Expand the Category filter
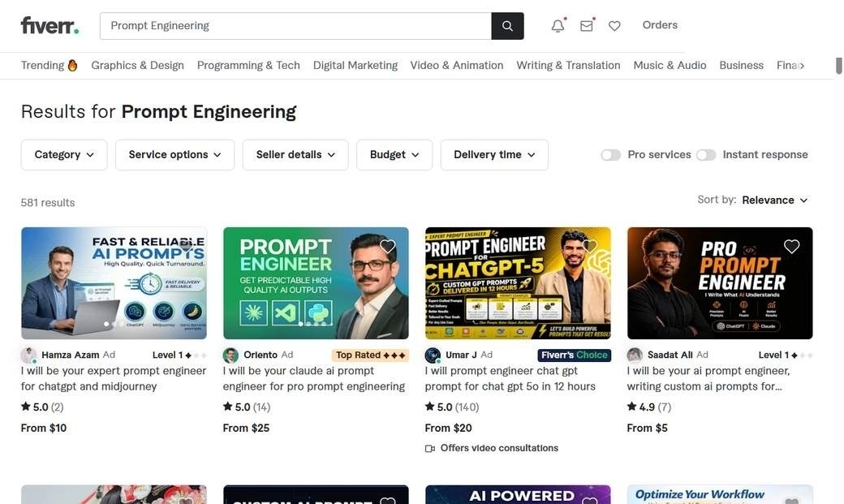844x504 pixels. (64, 155)
